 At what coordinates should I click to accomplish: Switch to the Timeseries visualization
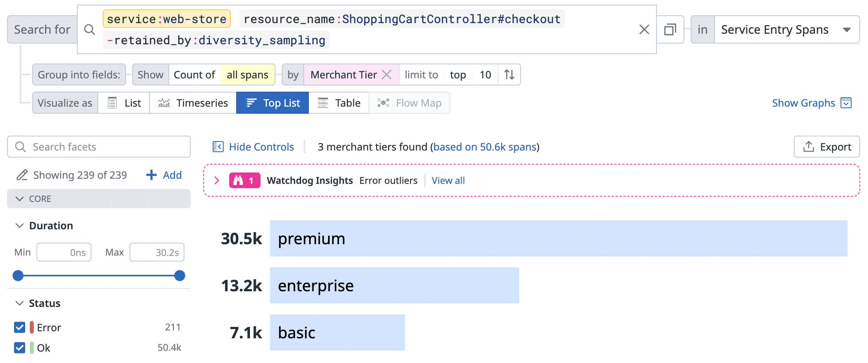coord(193,103)
